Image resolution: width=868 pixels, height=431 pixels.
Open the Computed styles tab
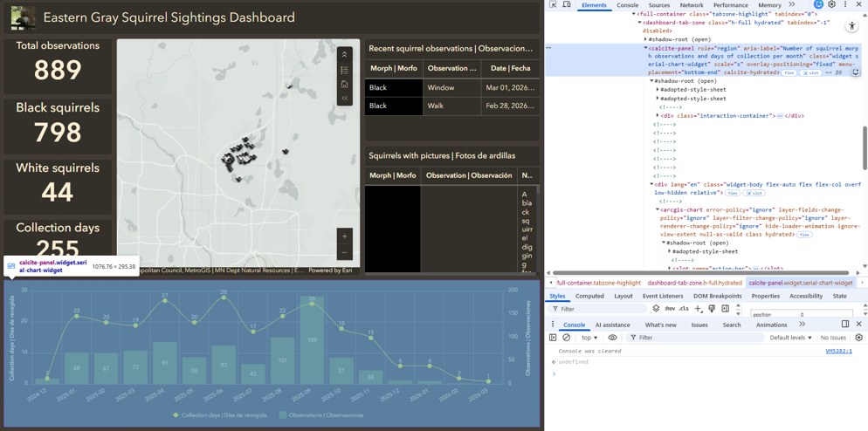point(589,296)
